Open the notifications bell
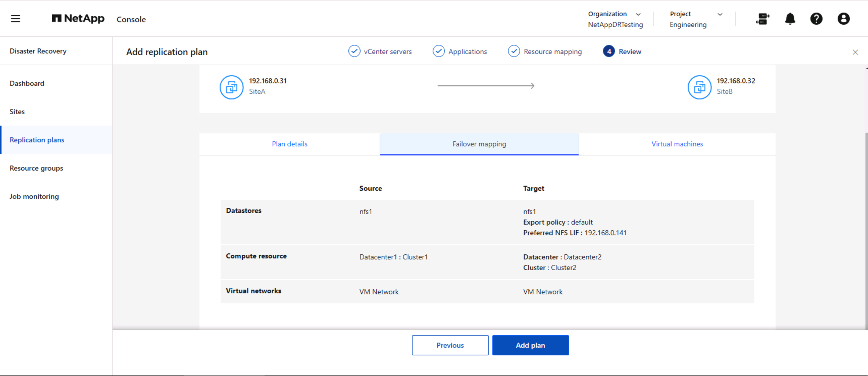The image size is (868, 376). point(790,19)
